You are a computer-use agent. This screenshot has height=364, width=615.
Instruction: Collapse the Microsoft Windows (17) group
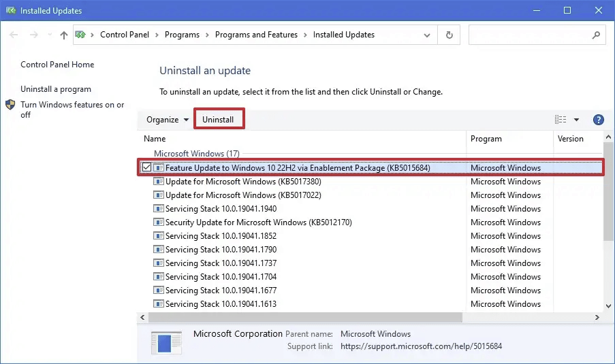(197, 154)
